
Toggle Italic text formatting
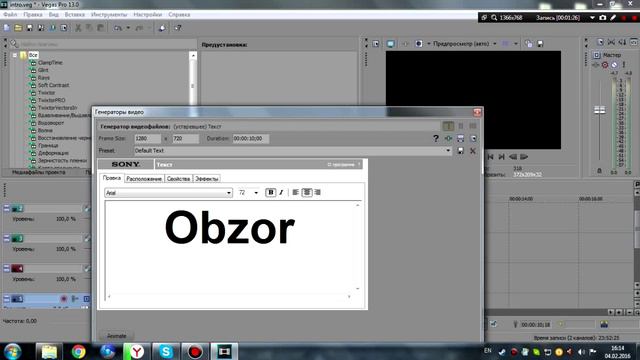coord(281,193)
